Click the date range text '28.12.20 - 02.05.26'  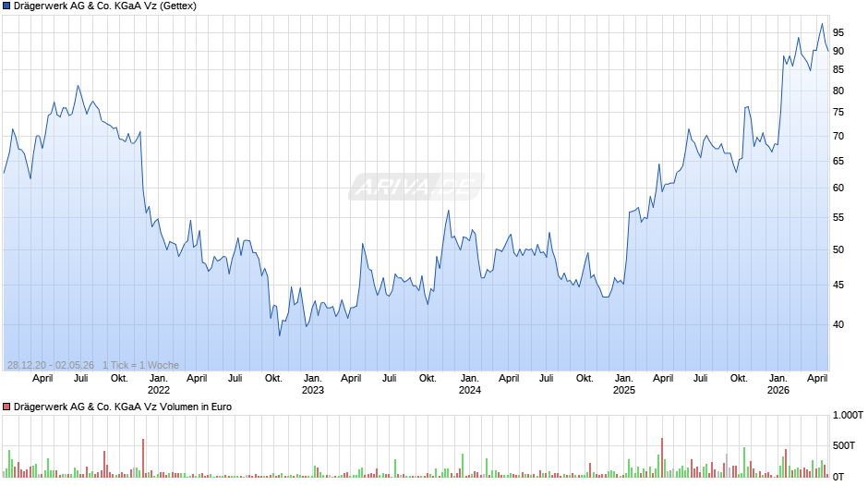click(51, 365)
